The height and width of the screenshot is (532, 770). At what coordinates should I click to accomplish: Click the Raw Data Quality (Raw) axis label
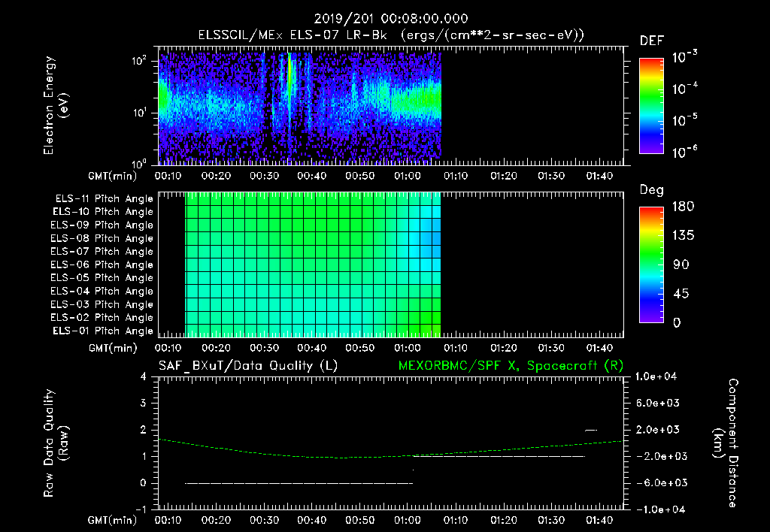(56, 443)
